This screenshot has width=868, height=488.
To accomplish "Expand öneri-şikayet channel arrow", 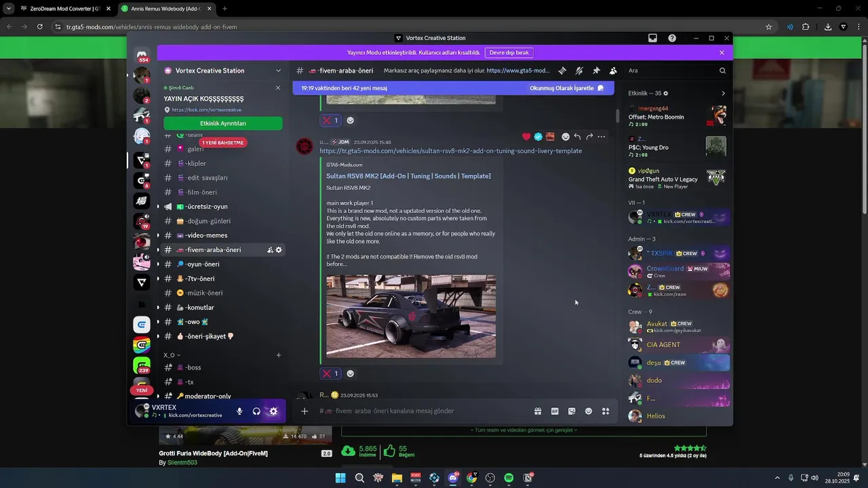I will click(159, 336).
